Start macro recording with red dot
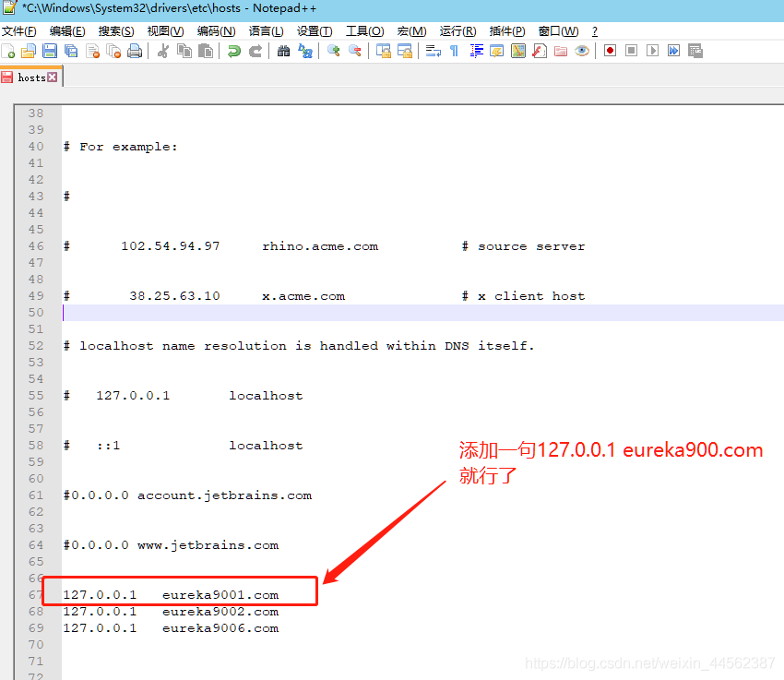Screen dimensions: 784x680 [610, 51]
